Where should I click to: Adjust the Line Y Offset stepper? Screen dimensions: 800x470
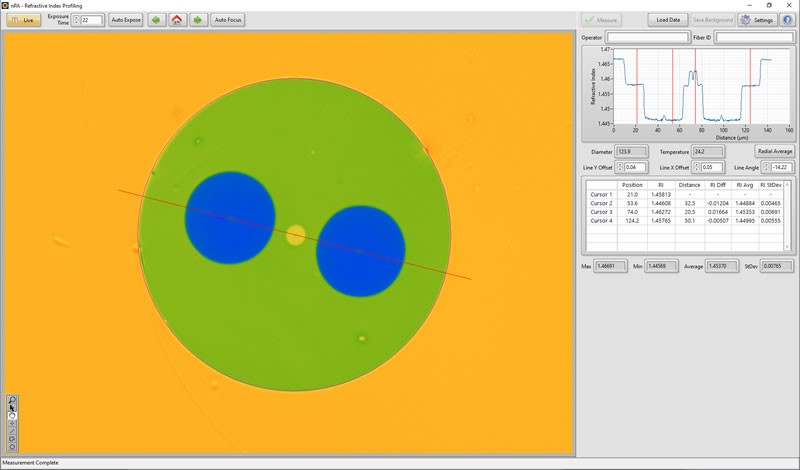coord(619,167)
